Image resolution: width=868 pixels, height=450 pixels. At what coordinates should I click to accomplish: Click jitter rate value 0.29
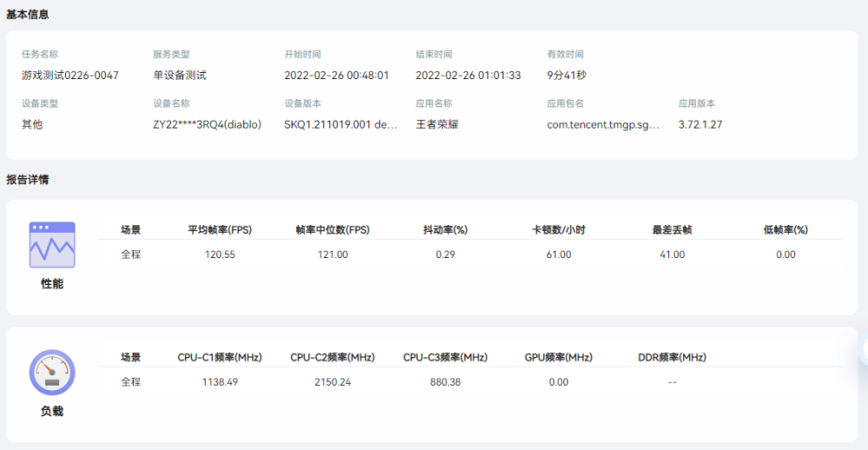point(445,255)
